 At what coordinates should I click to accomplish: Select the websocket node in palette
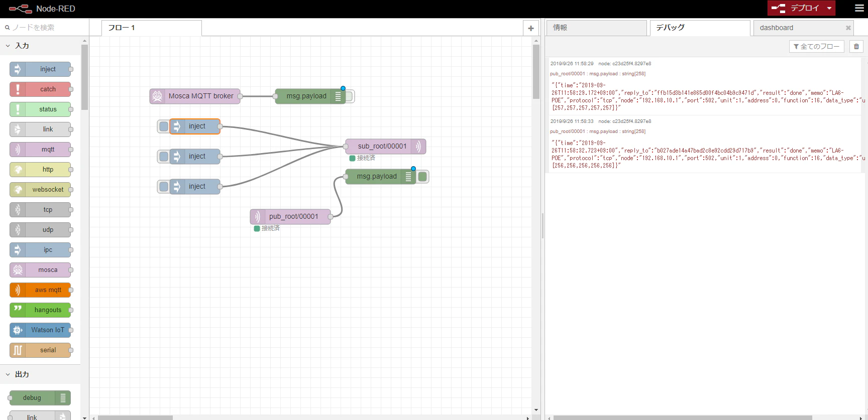click(x=41, y=190)
